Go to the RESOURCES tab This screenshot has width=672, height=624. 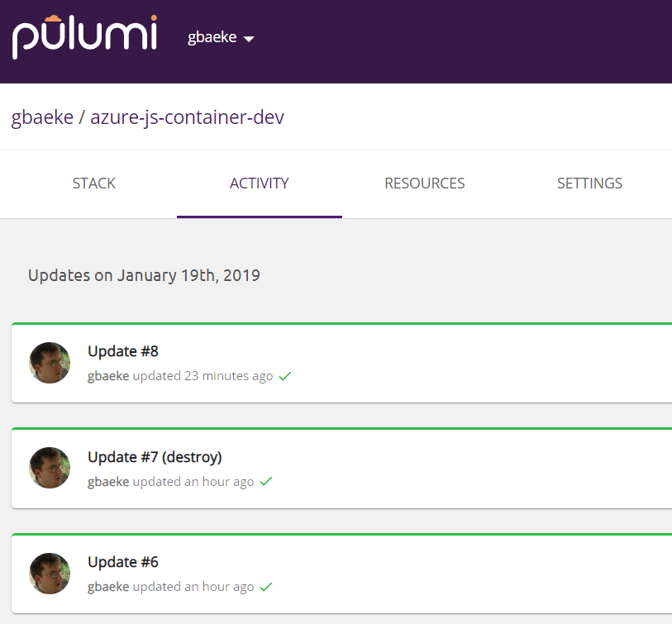coord(425,183)
